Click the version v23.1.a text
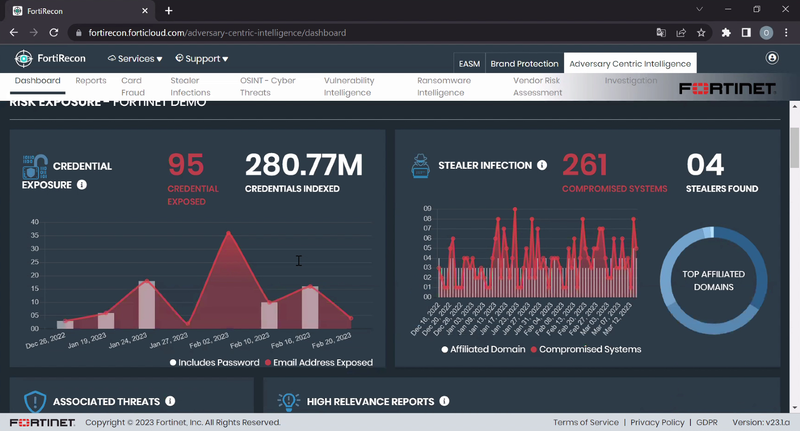Screen dimensions: 800x431 coord(761,422)
